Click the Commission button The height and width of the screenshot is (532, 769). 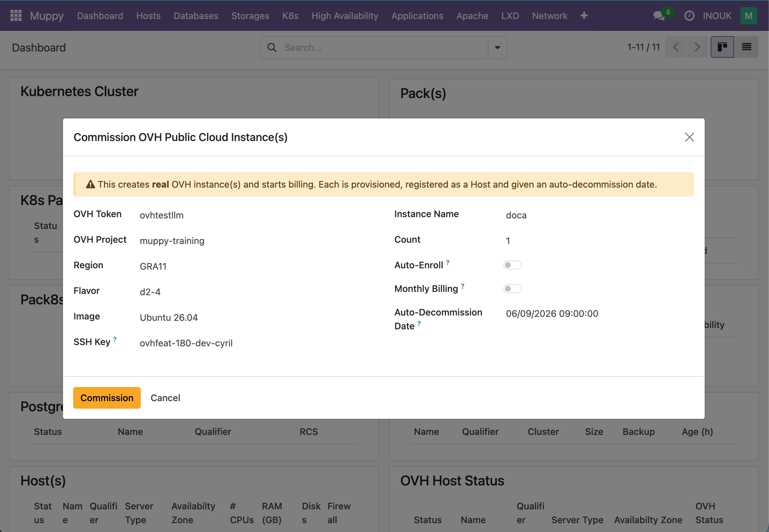click(107, 398)
